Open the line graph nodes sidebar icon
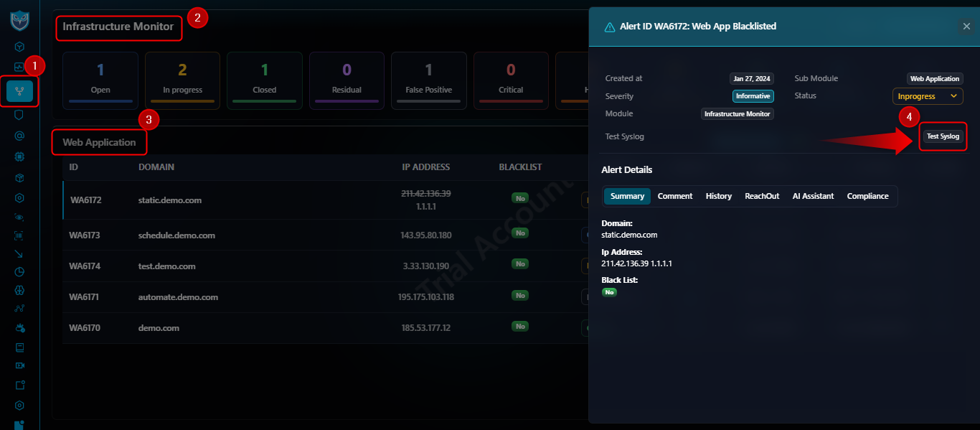 pos(19,309)
